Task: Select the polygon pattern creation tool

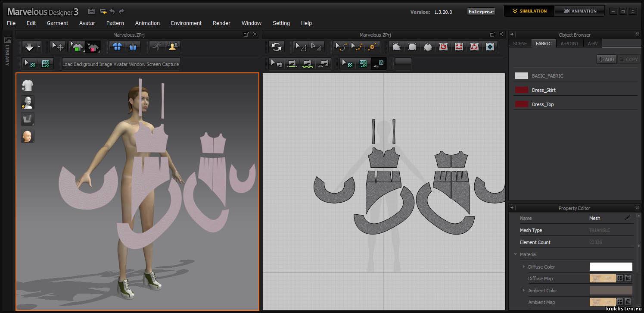Action: 397,47
